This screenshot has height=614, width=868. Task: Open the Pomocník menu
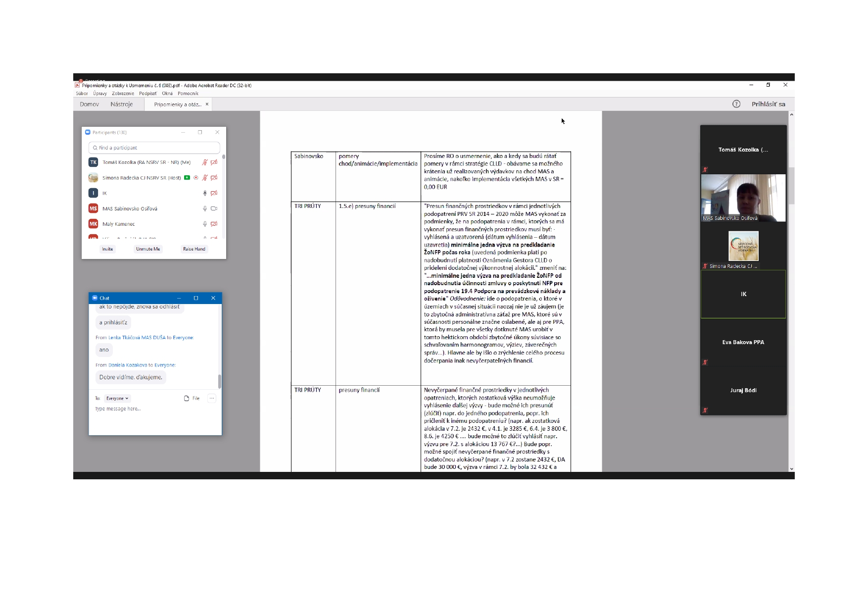(x=188, y=94)
